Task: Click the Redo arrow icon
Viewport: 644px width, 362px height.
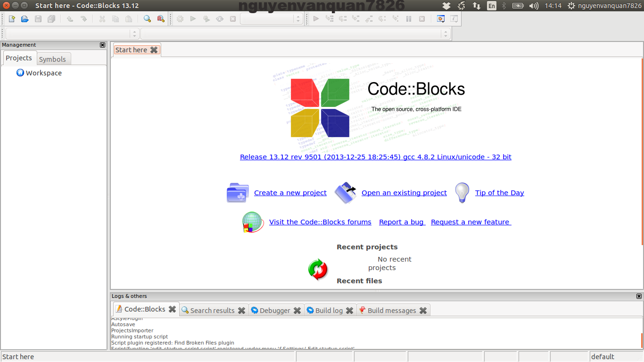Action: point(83,19)
